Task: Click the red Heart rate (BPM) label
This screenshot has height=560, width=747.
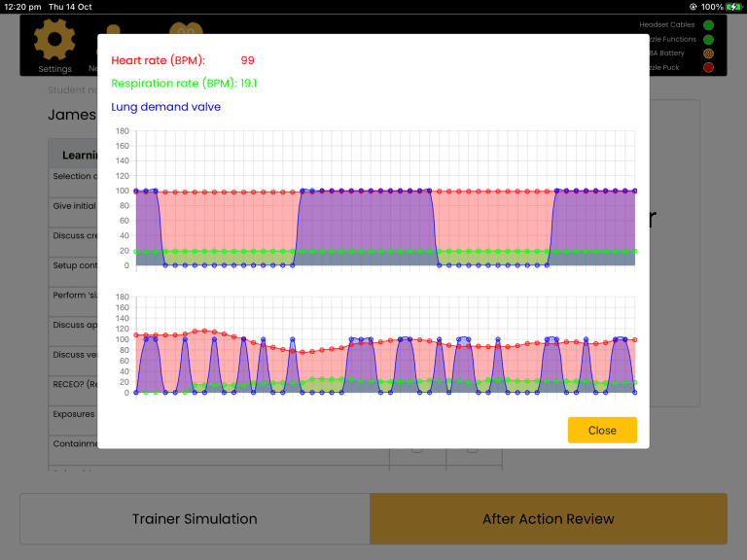Action: pyautogui.click(x=159, y=60)
